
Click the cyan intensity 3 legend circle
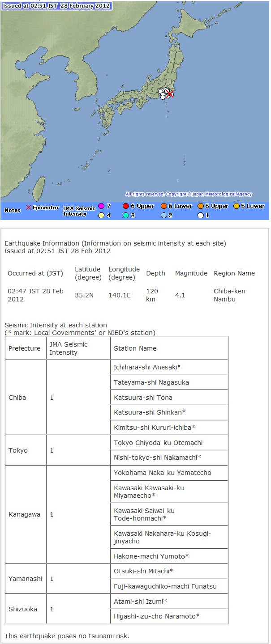126,215
